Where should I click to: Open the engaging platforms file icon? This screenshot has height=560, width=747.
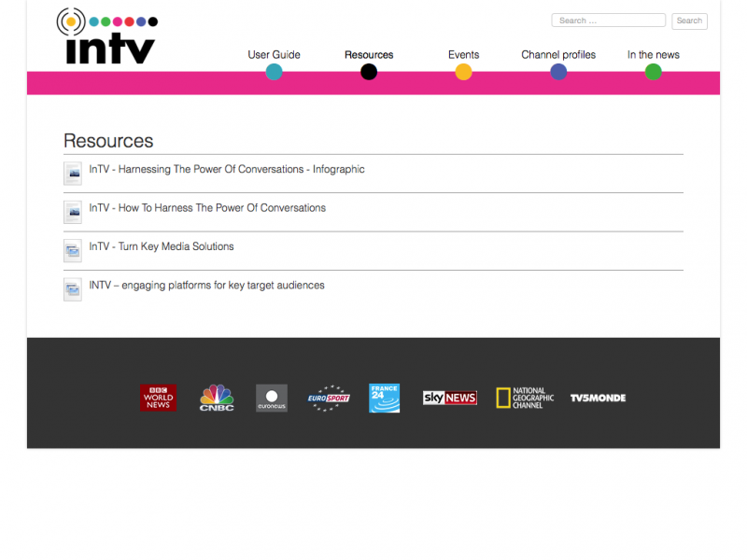pos(73,289)
